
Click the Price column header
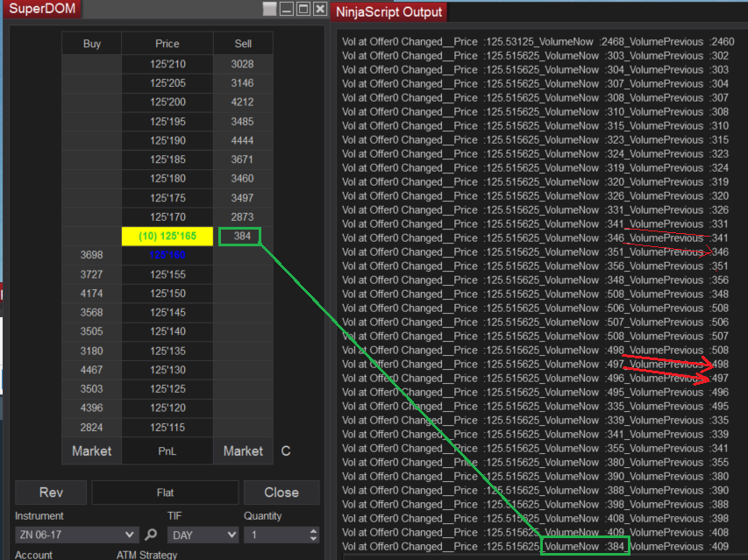pos(167,43)
